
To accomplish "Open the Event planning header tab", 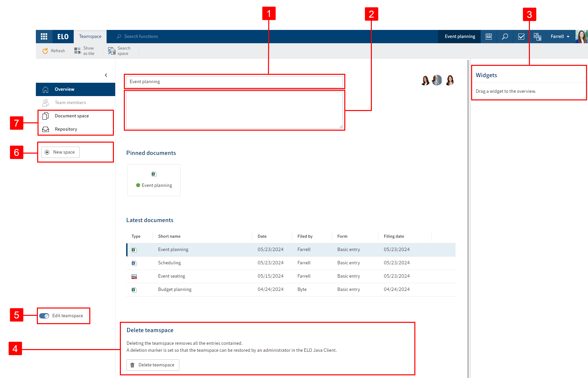I will click(460, 37).
